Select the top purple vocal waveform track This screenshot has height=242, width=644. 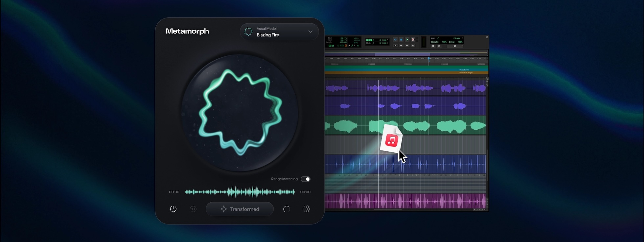coord(405,88)
